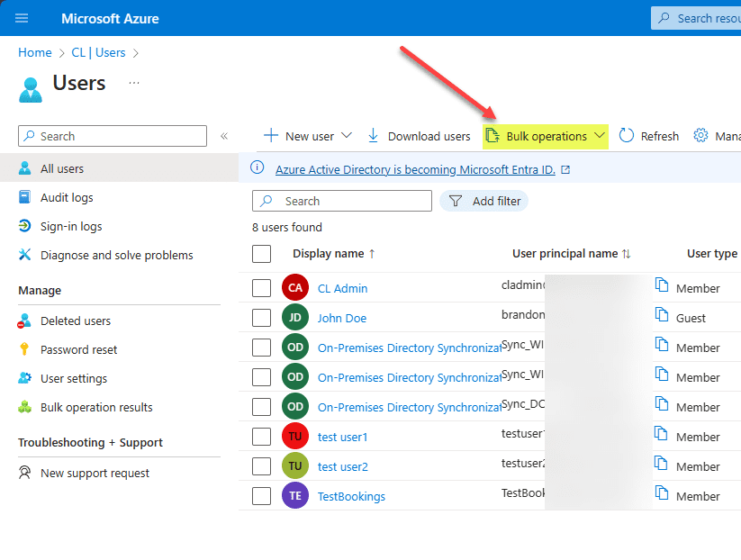741x560 pixels.
Task: Open the hamburger portal menu
Action: tap(22, 18)
